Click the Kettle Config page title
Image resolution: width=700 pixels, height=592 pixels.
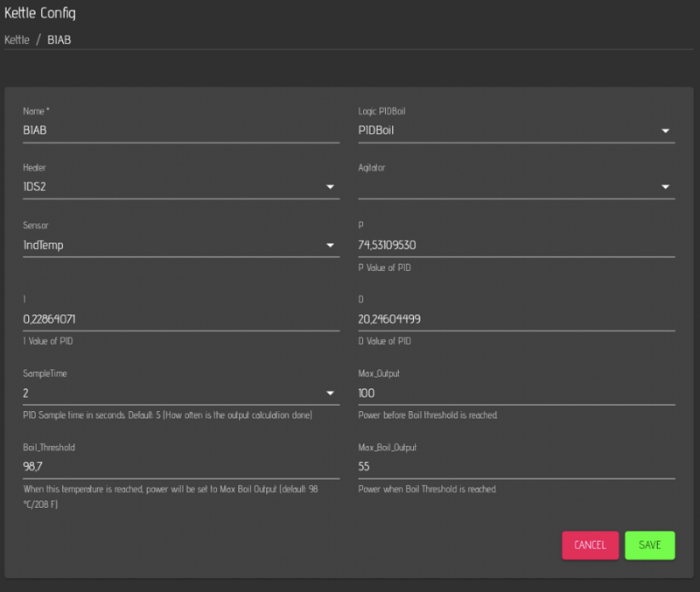tap(40, 13)
